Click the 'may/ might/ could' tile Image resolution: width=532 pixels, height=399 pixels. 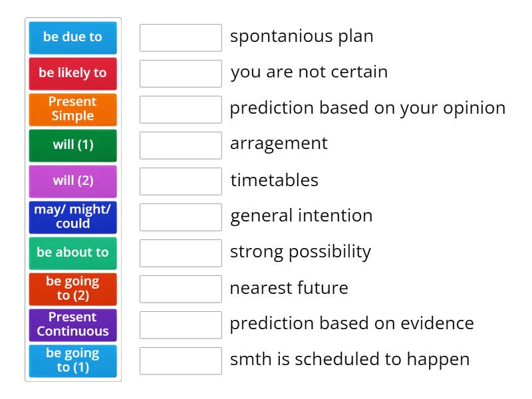(x=72, y=217)
